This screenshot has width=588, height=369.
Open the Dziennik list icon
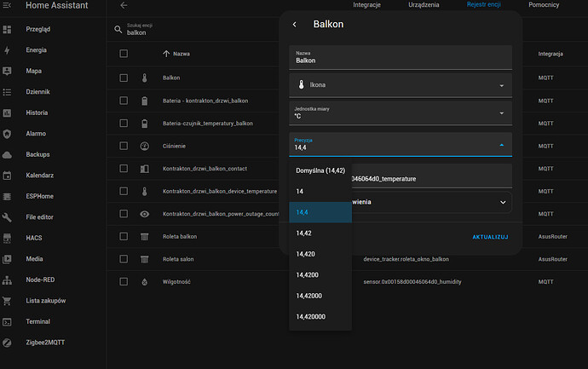7,92
